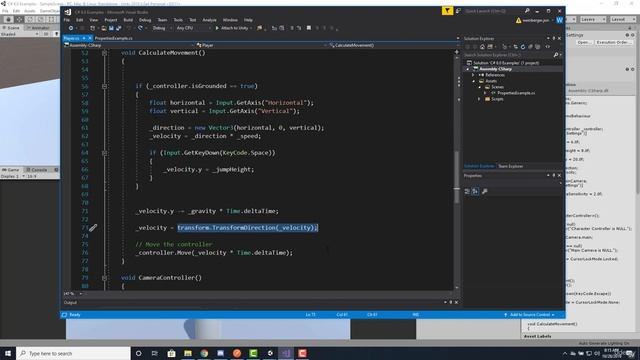This screenshot has width=640, height=360.
Task: Switch to the Solution Explorer bottom tab
Action: pos(479,166)
